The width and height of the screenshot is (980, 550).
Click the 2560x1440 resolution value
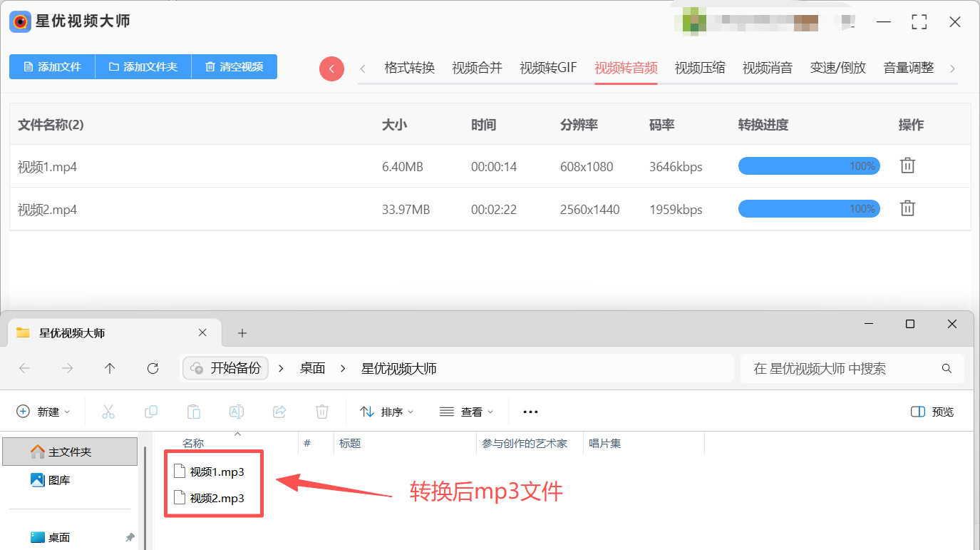point(590,210)
